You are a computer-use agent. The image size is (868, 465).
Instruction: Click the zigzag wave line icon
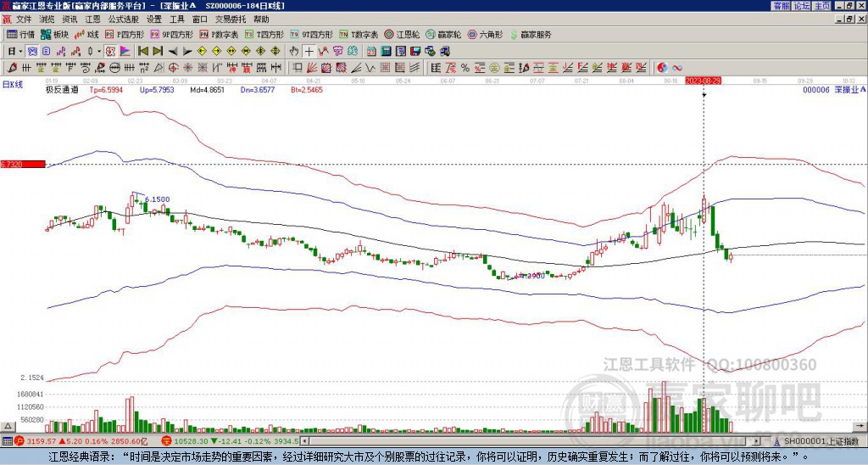[x=370, y=68]
